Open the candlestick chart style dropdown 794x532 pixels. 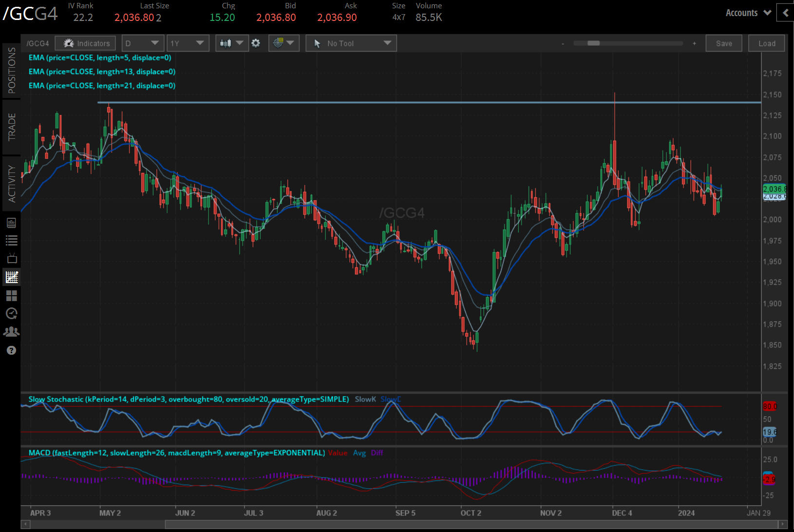click(x=232, y=43)
